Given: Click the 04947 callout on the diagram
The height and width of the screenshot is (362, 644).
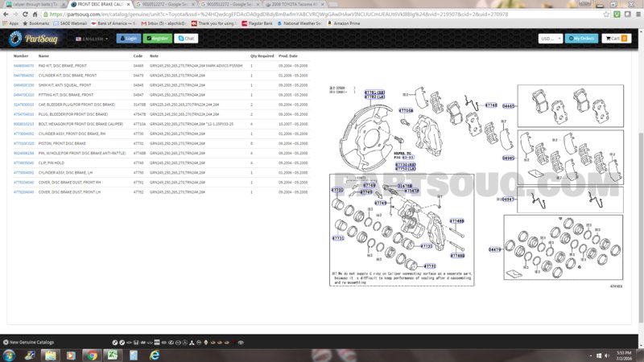Looking at the screenshot, I should [x=508, y=200].
